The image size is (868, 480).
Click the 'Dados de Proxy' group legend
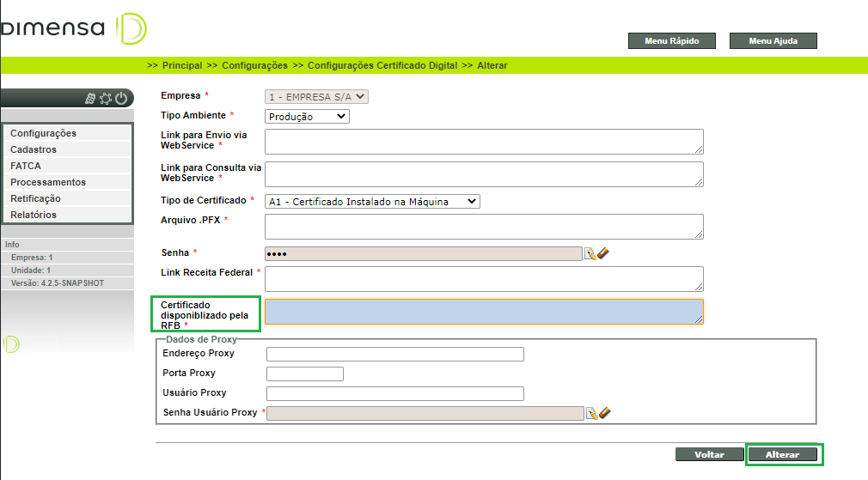(201, 339)
